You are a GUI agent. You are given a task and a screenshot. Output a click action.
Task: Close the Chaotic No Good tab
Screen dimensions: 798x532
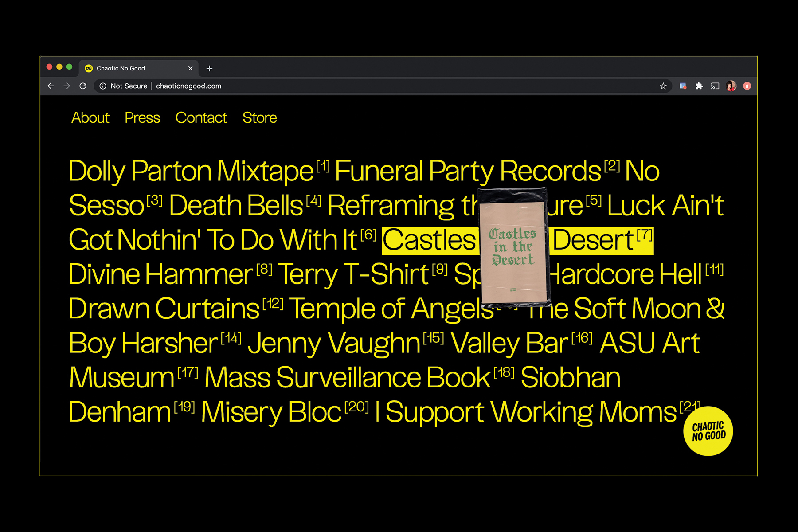[191, 68]
